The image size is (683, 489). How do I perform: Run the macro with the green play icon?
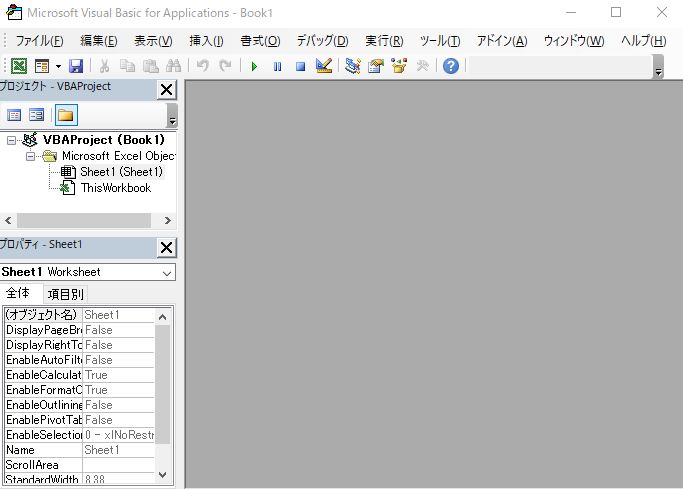point(254,67)
